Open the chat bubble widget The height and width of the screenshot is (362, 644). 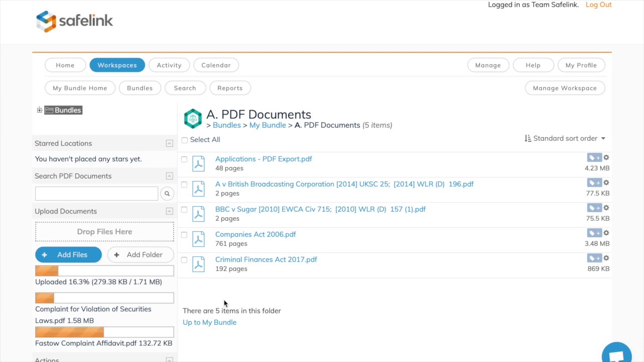(616, 353)
